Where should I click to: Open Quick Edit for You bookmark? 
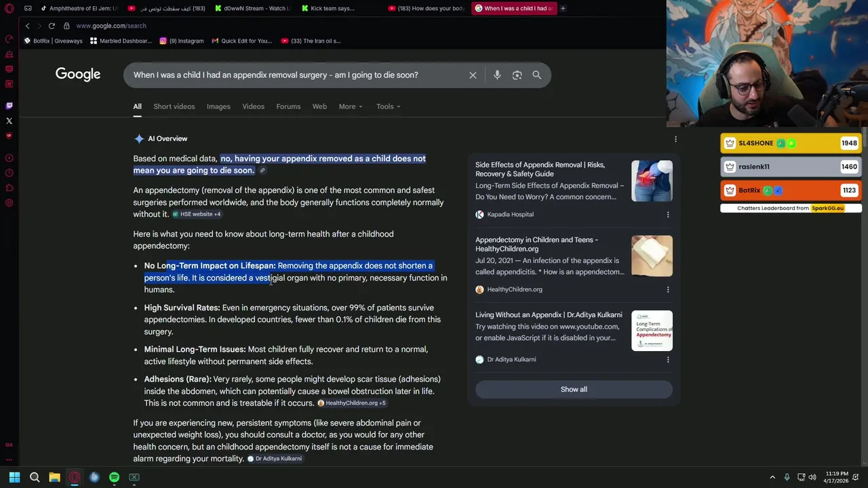click(x=241, y=41)
